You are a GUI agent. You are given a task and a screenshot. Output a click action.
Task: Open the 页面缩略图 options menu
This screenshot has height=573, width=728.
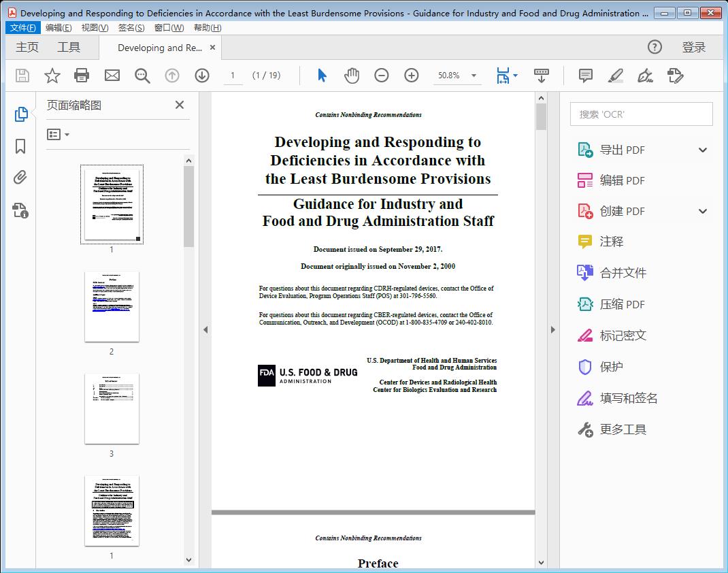(57, 134)
